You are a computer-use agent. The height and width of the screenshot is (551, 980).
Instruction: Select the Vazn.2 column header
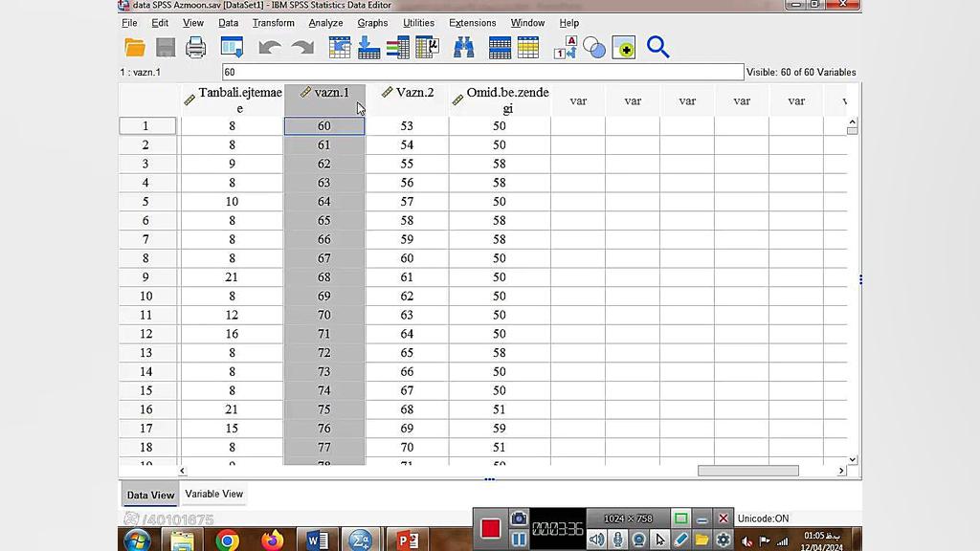(407, 99)
